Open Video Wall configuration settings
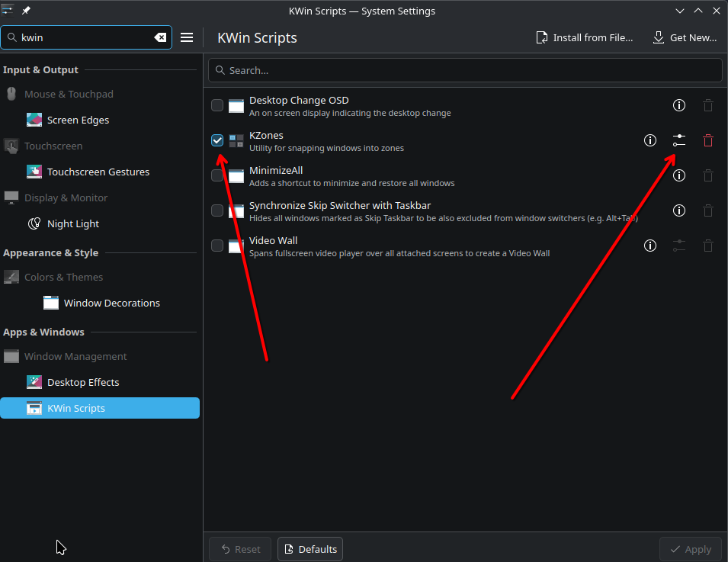Image resolution: width=728 pixels, height=562 pixels. pos(678,246)
